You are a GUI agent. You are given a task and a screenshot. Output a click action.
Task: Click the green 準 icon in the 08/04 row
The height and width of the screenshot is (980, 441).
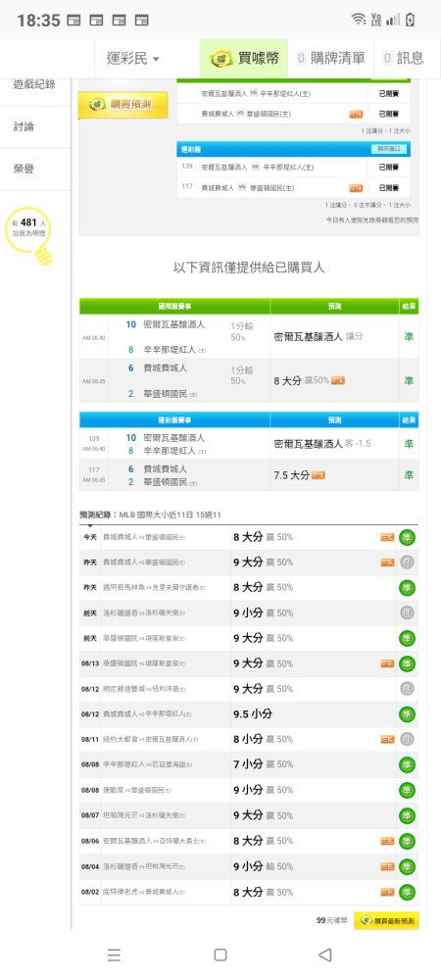point(408,866)
